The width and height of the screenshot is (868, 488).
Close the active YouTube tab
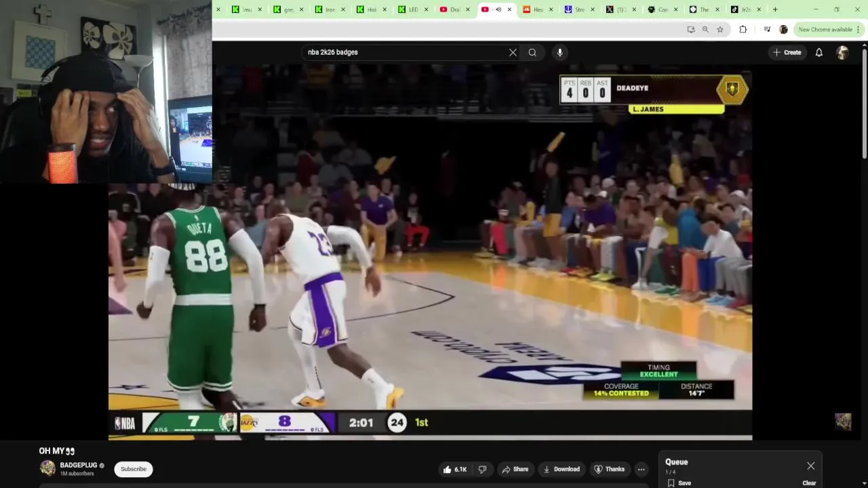(x=509, y=9)
